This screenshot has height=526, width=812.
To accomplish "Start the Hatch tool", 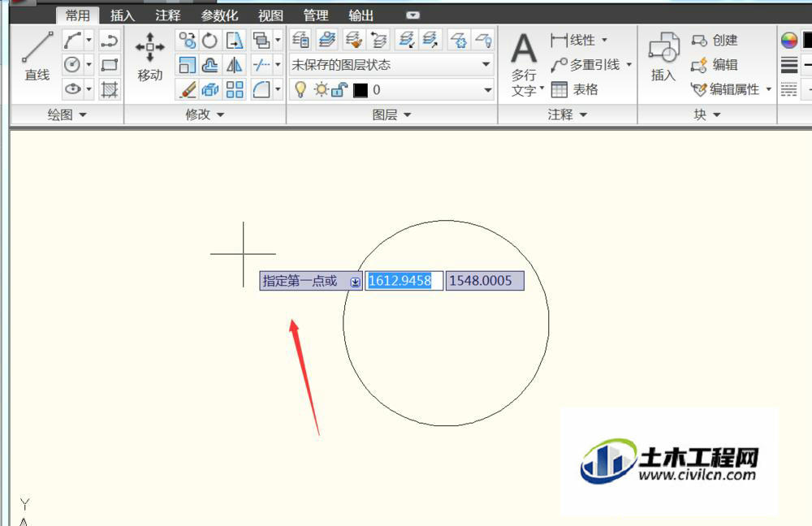I will (x=110, y=89).
